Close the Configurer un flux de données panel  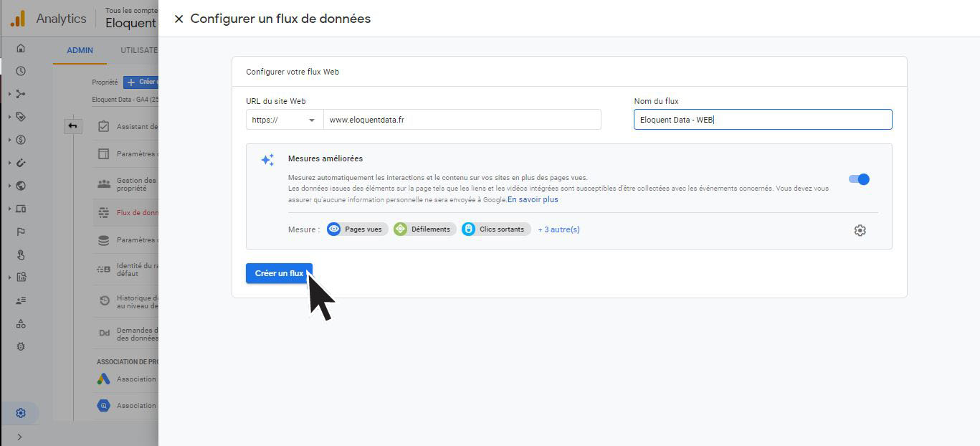coord(179,19)
